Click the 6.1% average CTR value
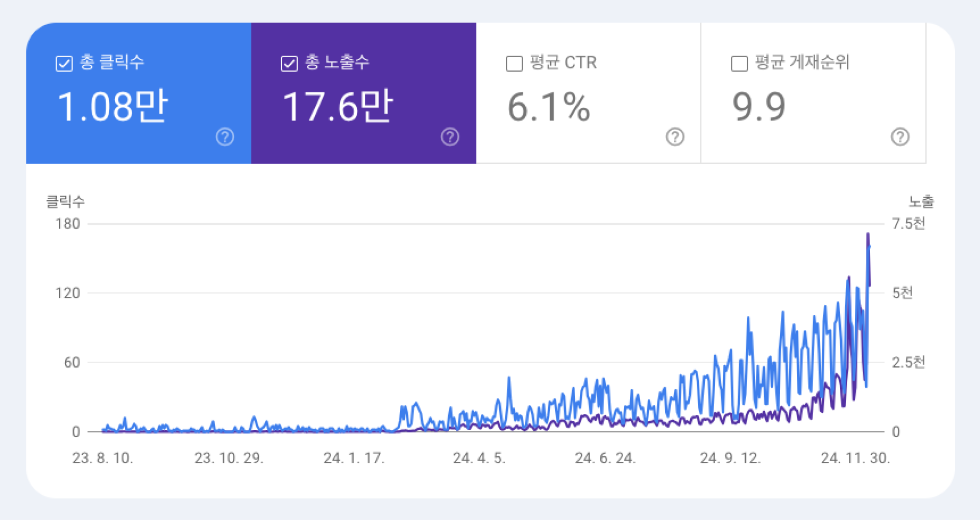The width and height of the screenshot is (980, 520). [x=549, y=107]
